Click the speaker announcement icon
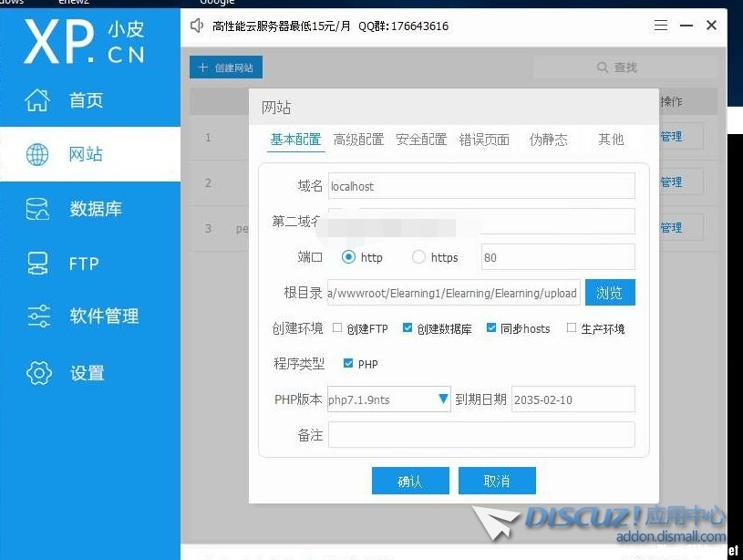743x560 pixels. coord(197,26)
